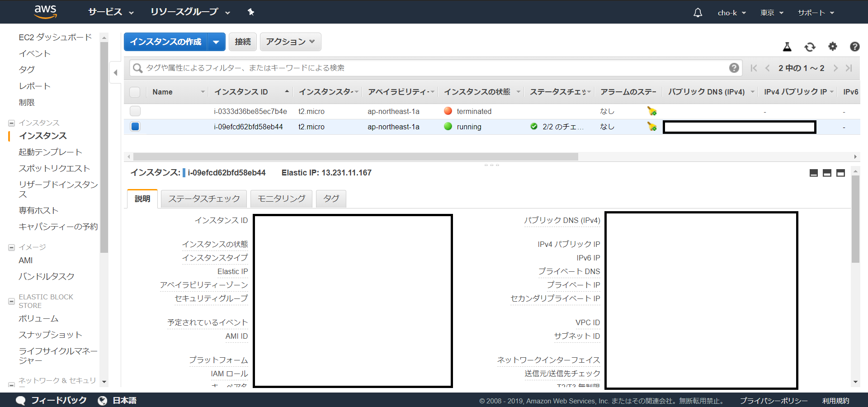
Task: Open the サービス dropdown menu
Action: coord(111,12)
